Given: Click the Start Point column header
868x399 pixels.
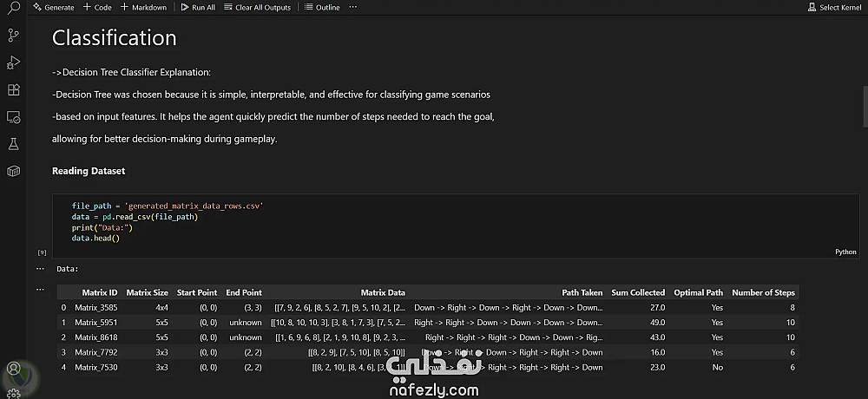Looking at the screenshot, I should (x=197, y=293).
